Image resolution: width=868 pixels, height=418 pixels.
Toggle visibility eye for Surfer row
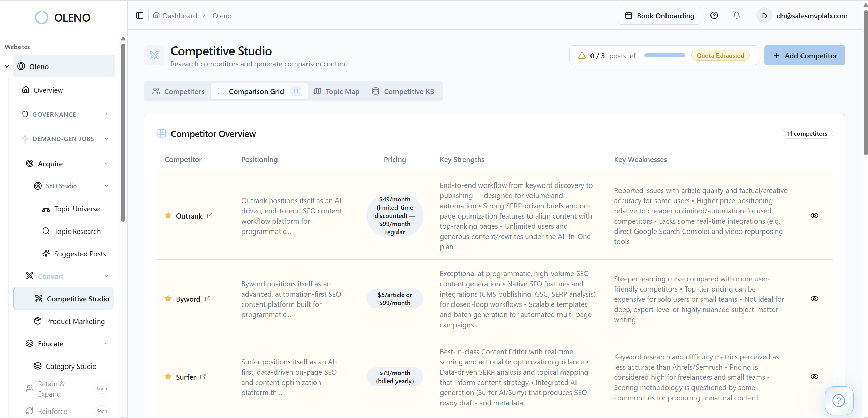coord(814,377)
